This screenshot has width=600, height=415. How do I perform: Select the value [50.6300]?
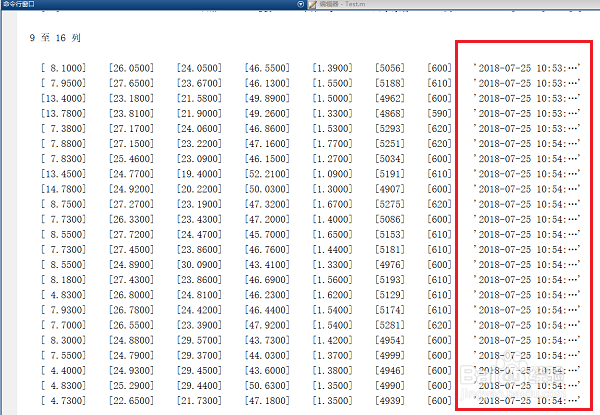click(x=267, y=386)
